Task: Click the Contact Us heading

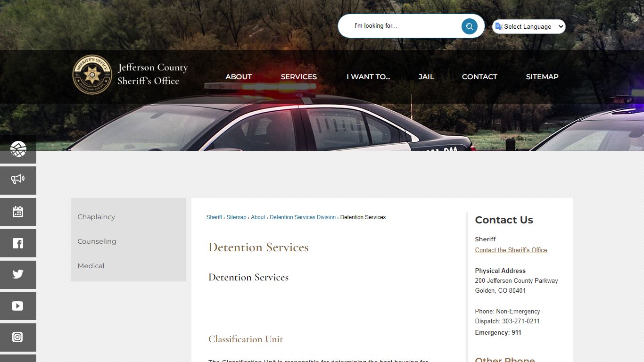Action: tap(504, 220)
